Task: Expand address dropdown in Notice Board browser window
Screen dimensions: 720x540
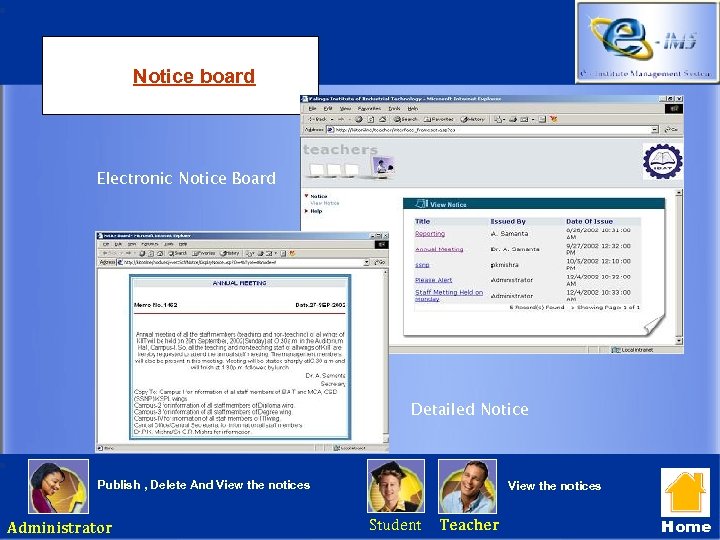Action: 366,262
